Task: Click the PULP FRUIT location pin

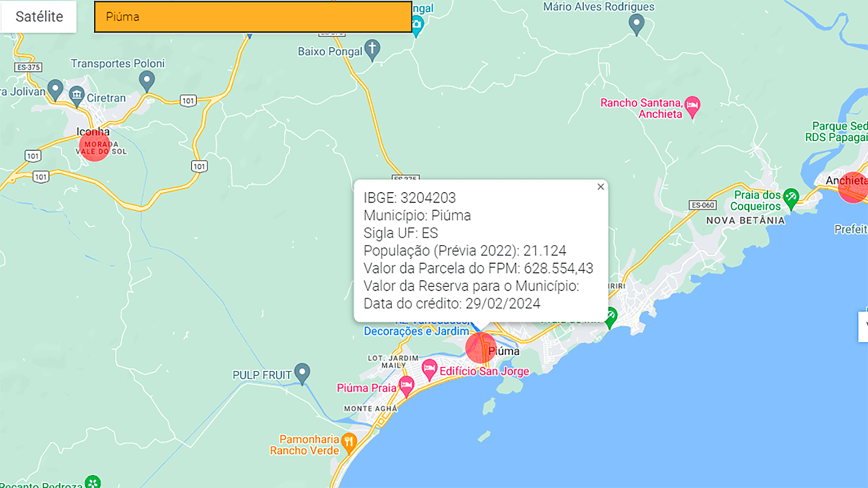Action: point(302,372)
